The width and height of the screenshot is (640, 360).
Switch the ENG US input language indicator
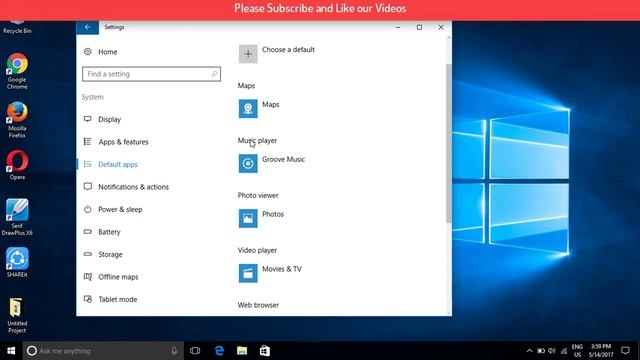click(577, 351)
